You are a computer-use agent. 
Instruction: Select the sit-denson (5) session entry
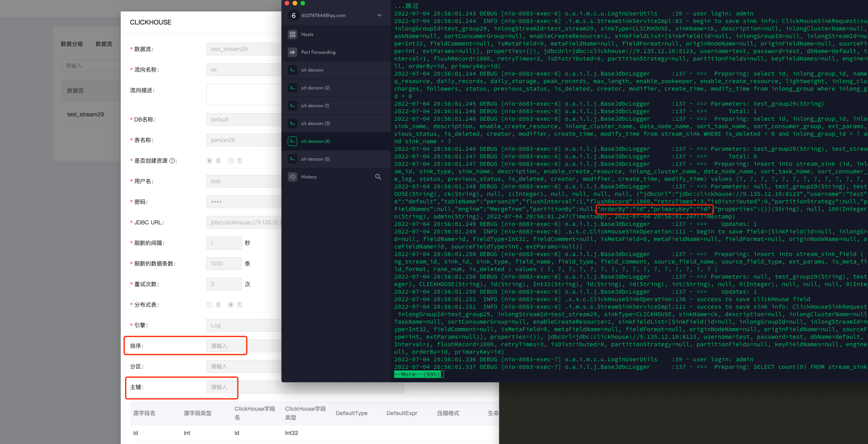tap(315, 159)
